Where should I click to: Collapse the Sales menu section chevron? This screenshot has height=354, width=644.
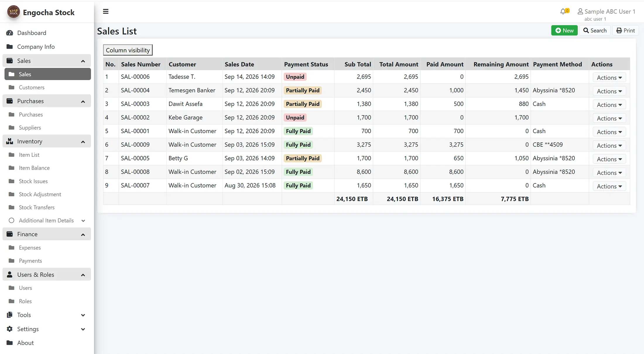[83, 61]
